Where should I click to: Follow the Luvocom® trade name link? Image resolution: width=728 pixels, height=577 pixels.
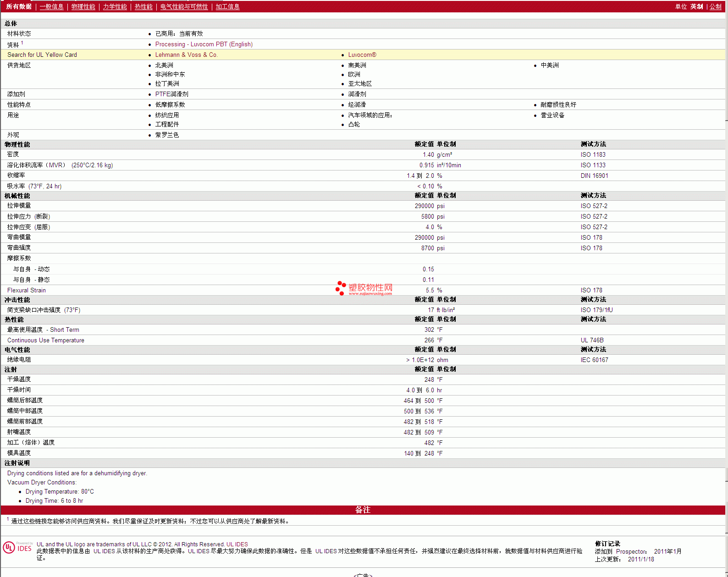pyautogui.click(x=362, y=55)
